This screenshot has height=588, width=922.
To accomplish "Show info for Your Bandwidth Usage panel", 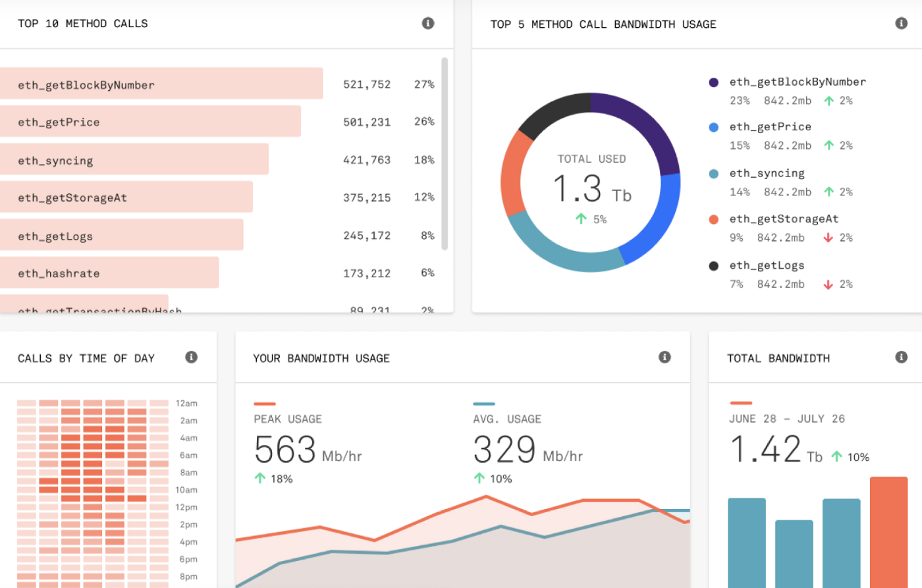I will click(664, 358).
